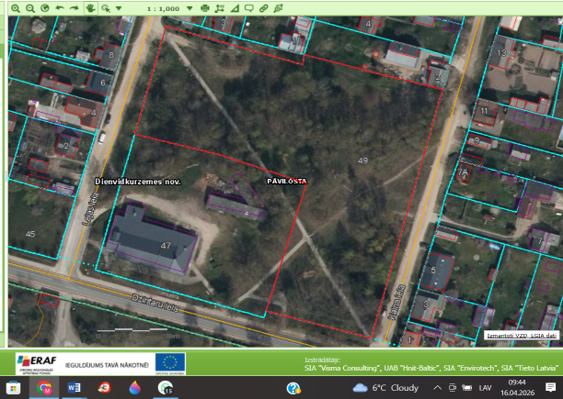Viewport: 563px width, 399px height.
Task: Zoom to full extent with globe icon
Action: tap(45, 8)
